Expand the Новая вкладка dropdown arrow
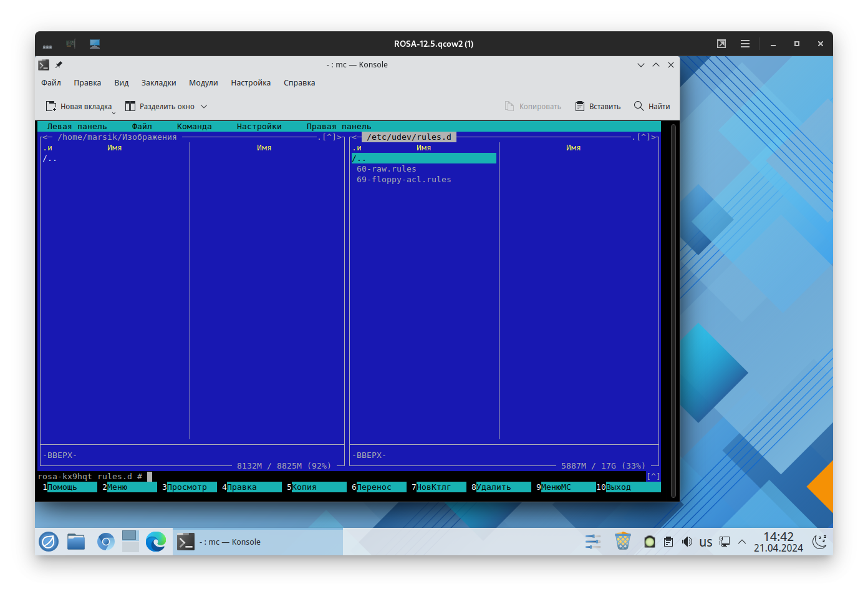This screenshot has height=594, width=868. (114, 113)
